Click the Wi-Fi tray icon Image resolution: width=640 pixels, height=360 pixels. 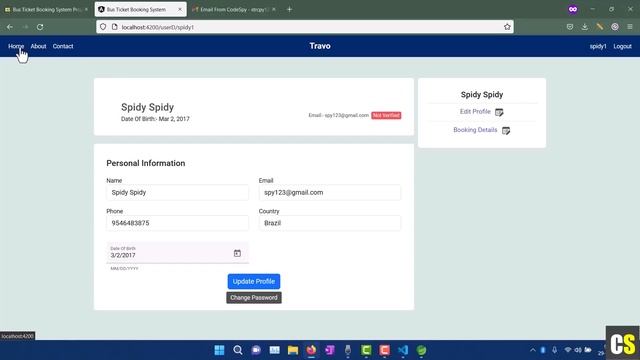[x=567, y=350]
